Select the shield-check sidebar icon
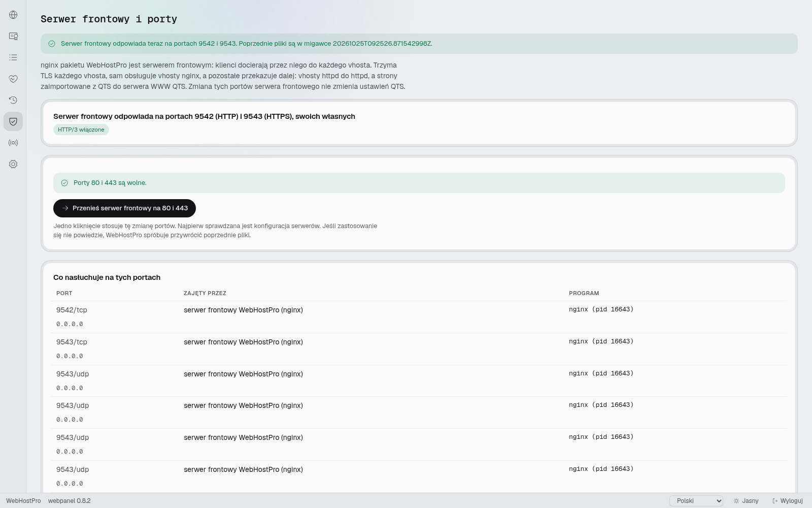The image size is (812, 508). tap(13, 121)
